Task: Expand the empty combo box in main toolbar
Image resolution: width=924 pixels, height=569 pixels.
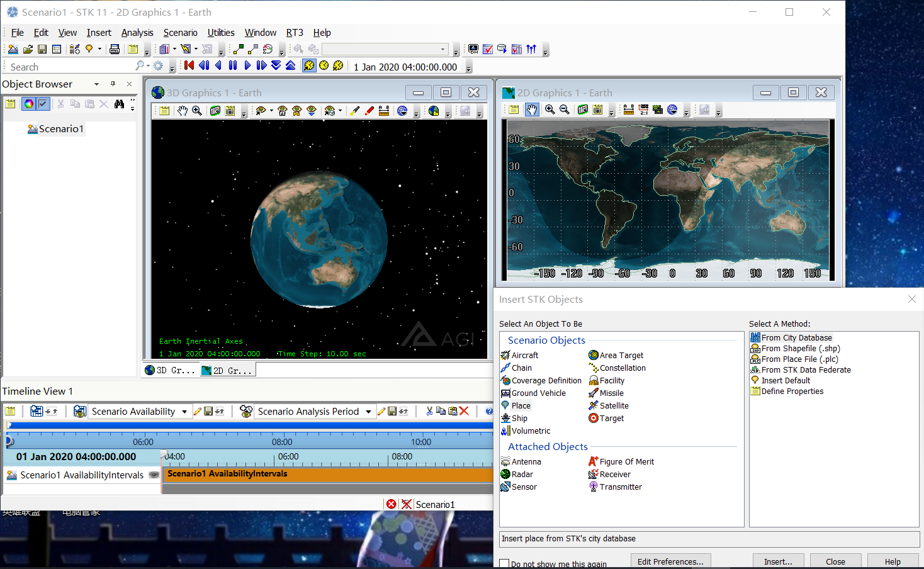Action: point(442,49)
